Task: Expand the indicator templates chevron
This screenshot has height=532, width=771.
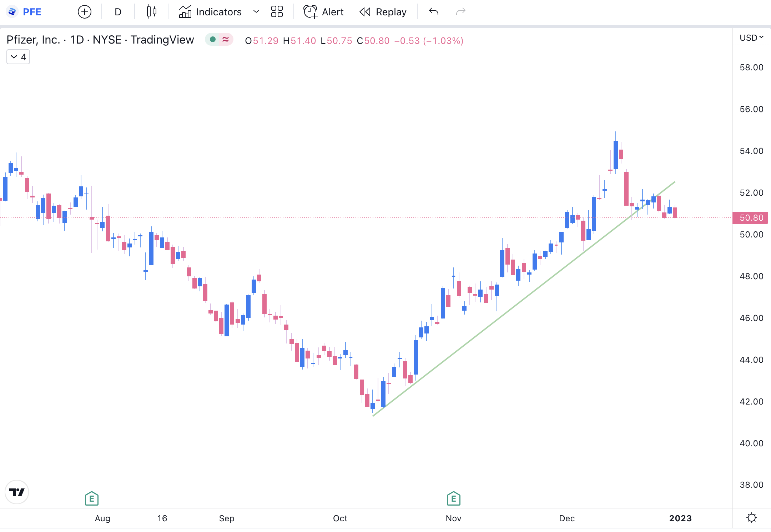Action: tap(256, 12)
